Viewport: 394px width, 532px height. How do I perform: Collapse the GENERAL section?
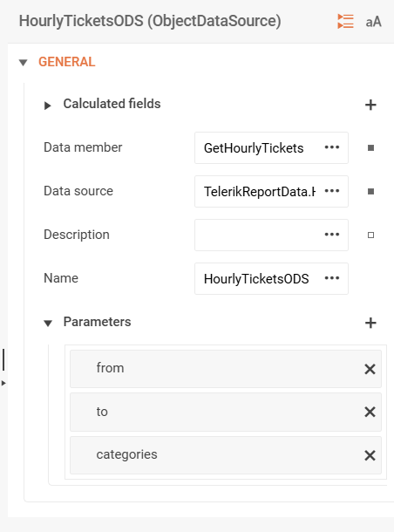23,63
